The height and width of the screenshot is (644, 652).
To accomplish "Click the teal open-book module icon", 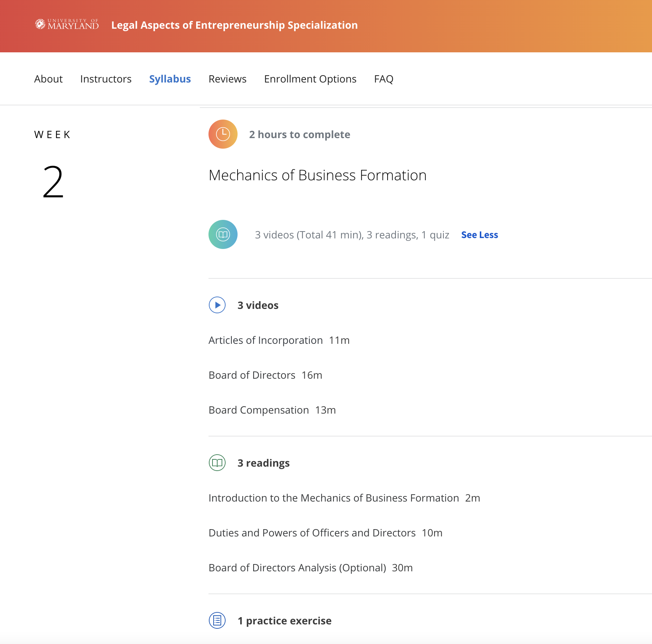I will 223,234.
